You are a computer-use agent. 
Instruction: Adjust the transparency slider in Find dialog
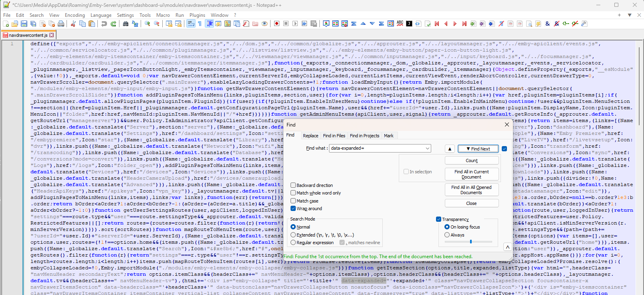(471, 242)
